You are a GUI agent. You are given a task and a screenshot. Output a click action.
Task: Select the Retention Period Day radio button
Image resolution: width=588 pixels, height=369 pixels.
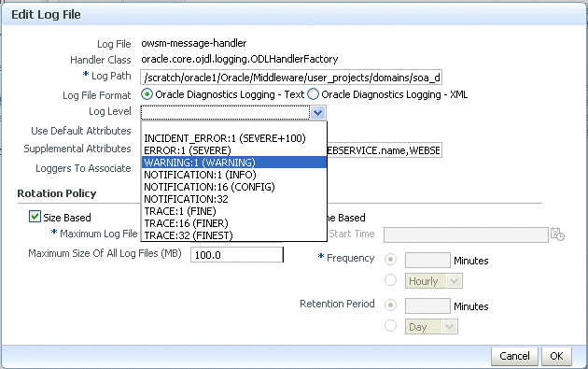[x=391, y=325]
